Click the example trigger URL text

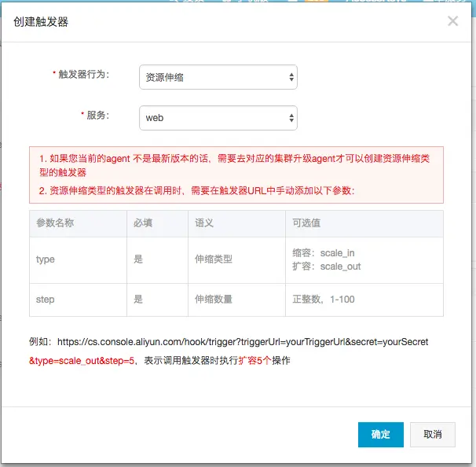pyautogui.click(x=243, y=342)
